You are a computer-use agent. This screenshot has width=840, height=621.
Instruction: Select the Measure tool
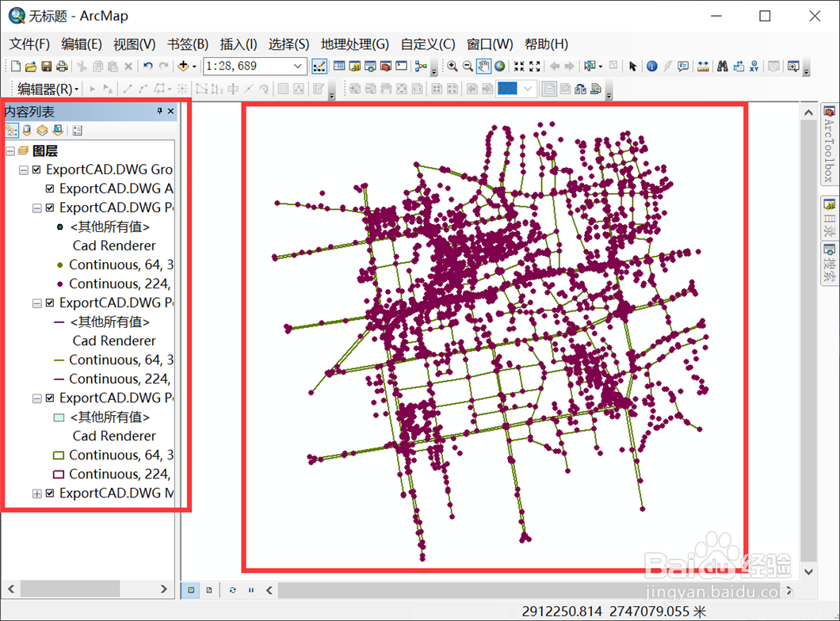click(703, 66)
